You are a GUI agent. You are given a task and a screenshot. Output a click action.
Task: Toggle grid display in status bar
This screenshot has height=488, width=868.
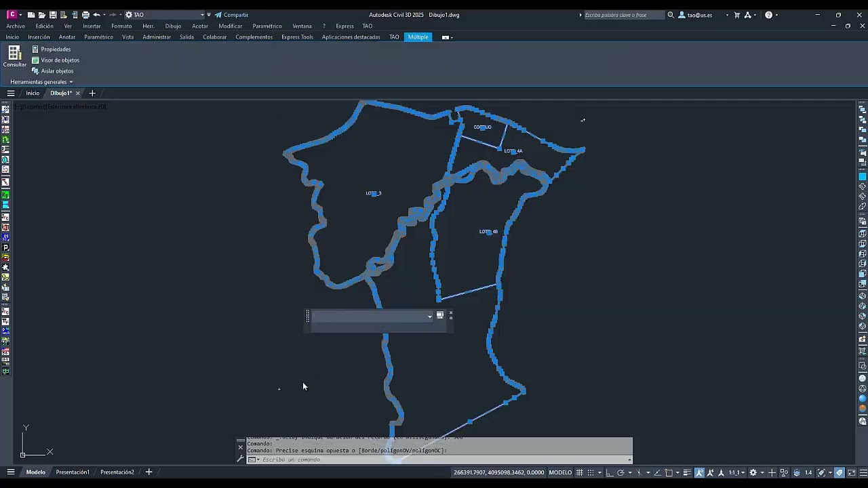tap(580, 472)
